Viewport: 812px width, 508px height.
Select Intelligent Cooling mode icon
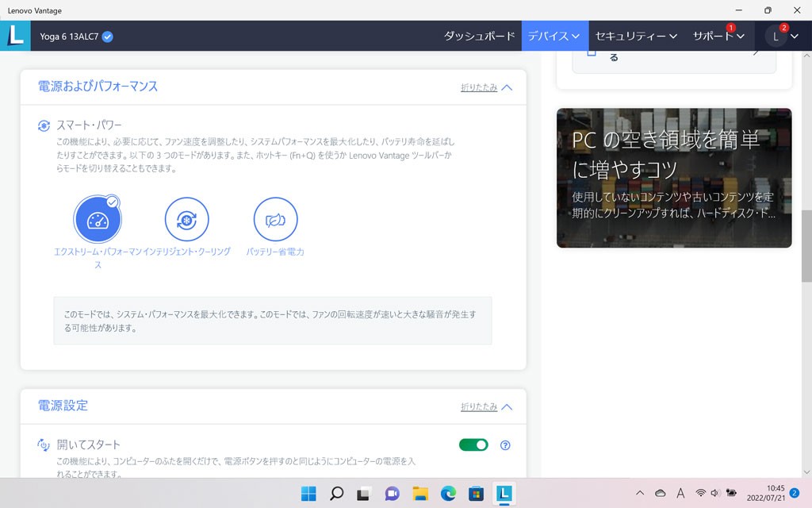(x=186, y=220)
